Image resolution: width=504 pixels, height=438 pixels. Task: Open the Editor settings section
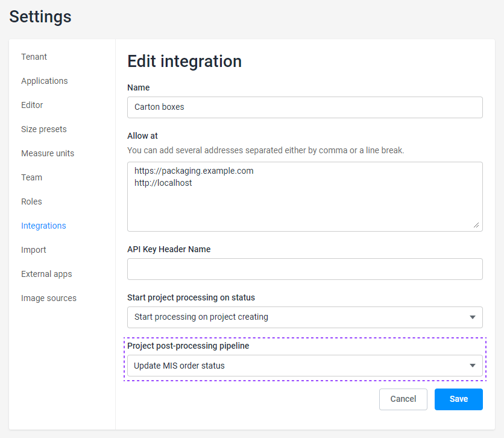pos(32,105)
